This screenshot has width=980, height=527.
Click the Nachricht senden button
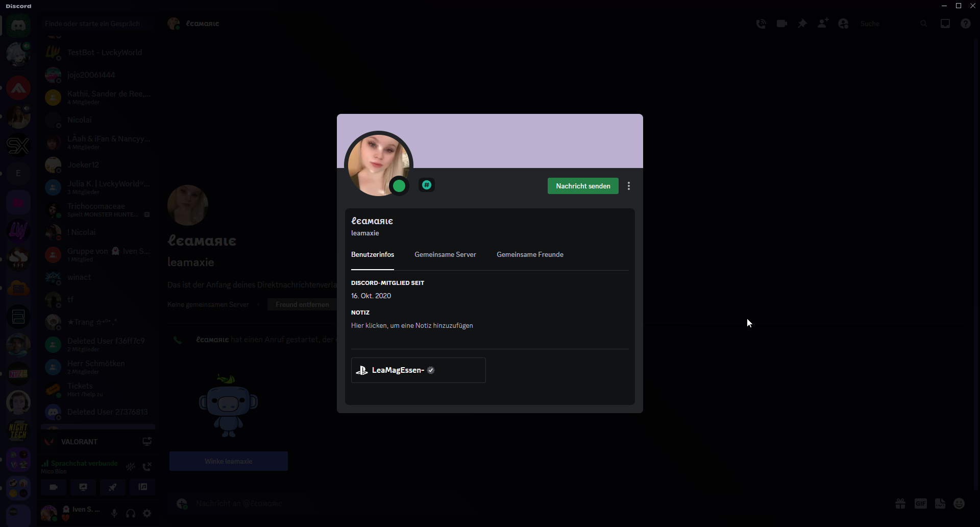coord(582,186)
